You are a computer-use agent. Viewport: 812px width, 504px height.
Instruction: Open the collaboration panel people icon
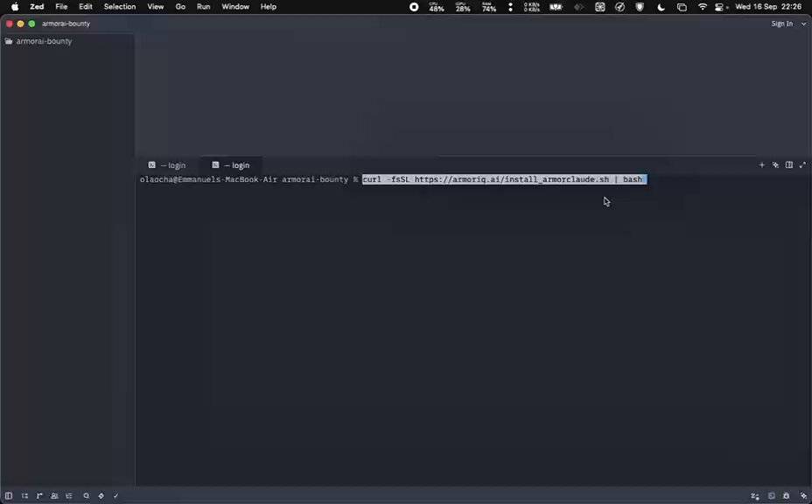(x=54, y=496)
